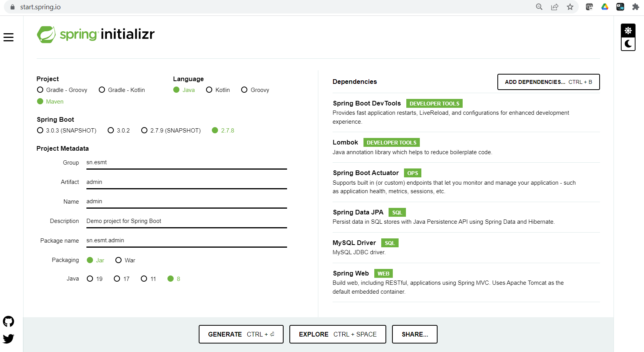Viewport: 644px width, 352px height.
Task: Edit the Package name field
Action: pos(186,240)
